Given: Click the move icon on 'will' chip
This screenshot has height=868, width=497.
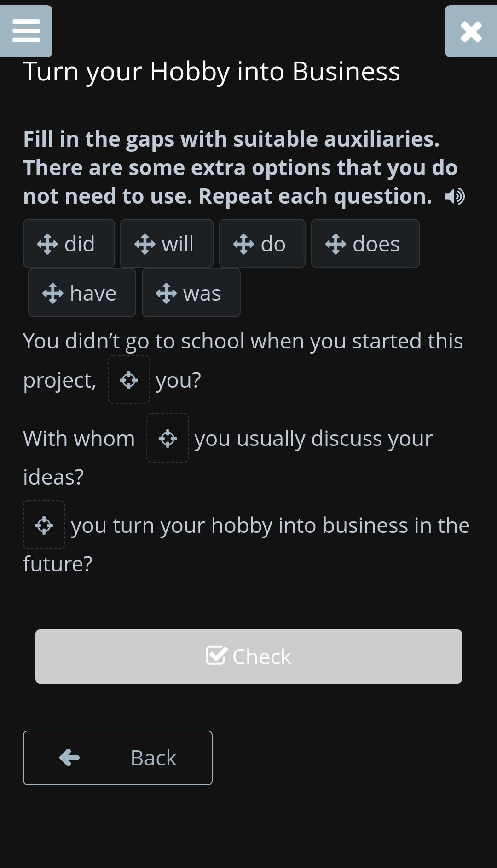Looking at the screenshot, I should click(145, 244).
